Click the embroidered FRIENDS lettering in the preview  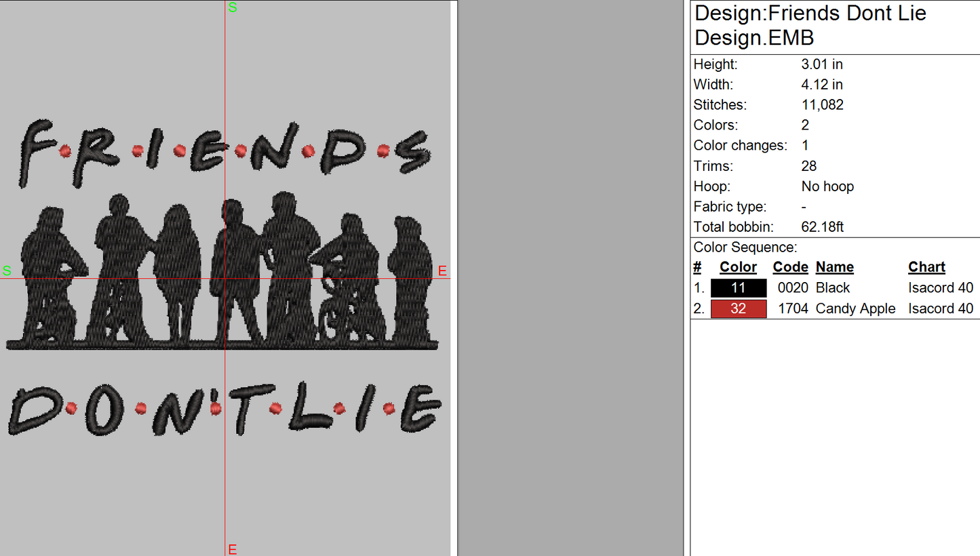point(224,154)
